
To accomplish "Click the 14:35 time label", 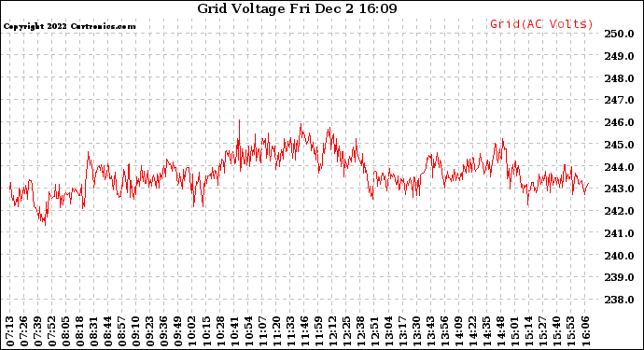I will pos(485,331).
